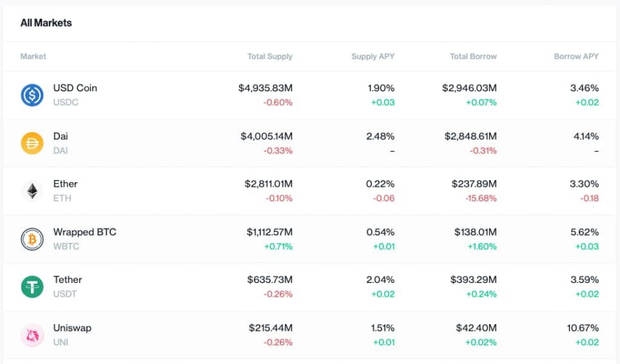Select the Tether market name
Screen dimensions: 620x364
point(67,279)
